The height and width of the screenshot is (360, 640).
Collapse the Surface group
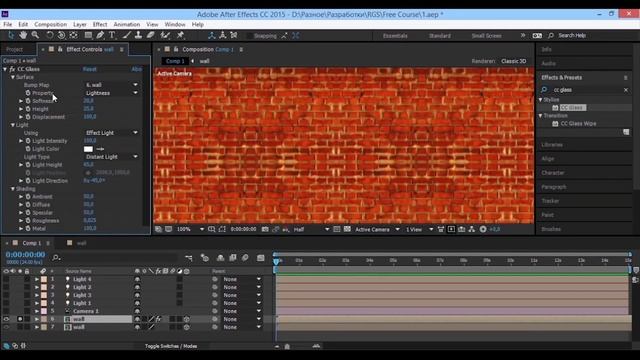[x=13, y=77]
